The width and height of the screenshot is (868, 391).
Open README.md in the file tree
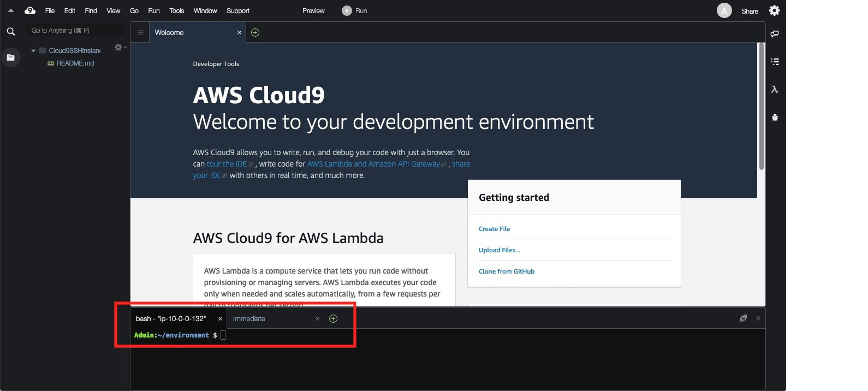[x=75, y=63]
